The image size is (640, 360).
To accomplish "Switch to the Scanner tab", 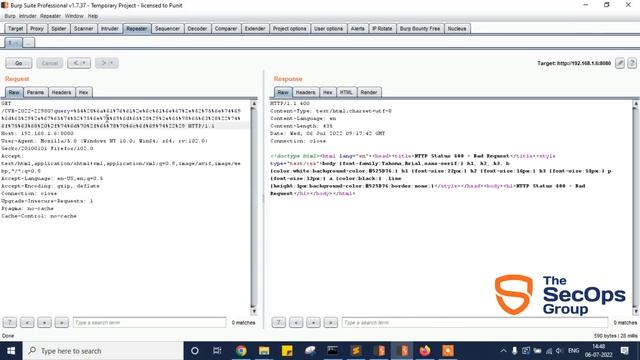I will [83, 29].
